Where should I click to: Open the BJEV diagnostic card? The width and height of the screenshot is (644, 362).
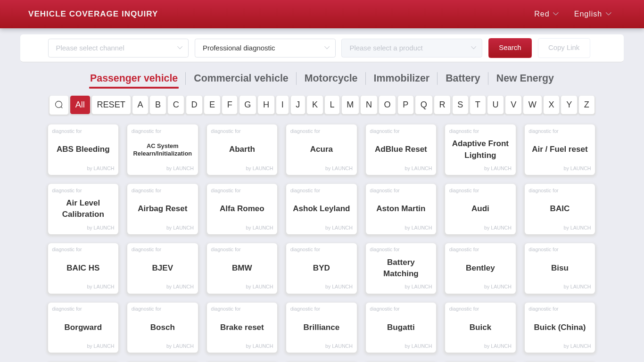pos(163,268)
